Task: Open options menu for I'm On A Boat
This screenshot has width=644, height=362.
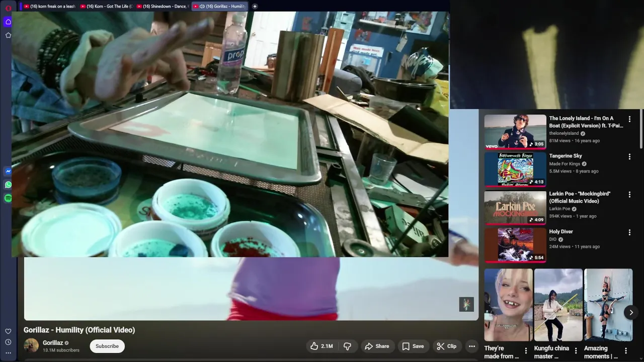Action: pyautogui.click(x=629, y=119)
